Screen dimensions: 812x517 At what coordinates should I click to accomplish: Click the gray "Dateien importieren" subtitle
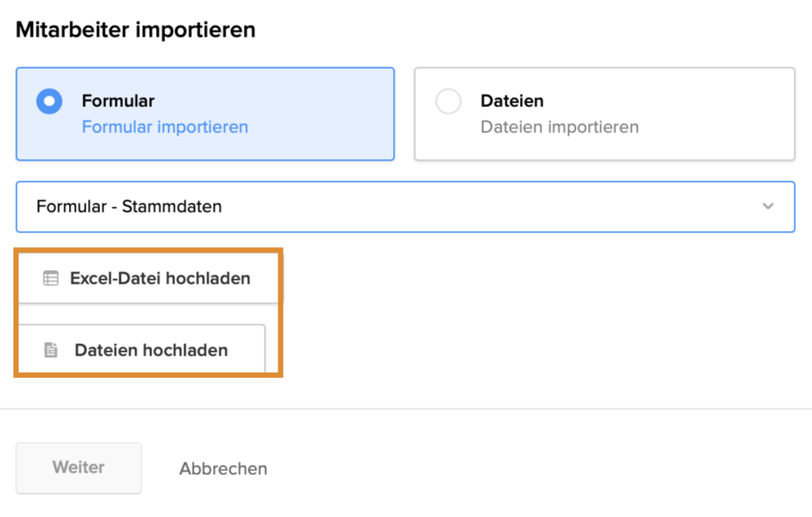560,127
